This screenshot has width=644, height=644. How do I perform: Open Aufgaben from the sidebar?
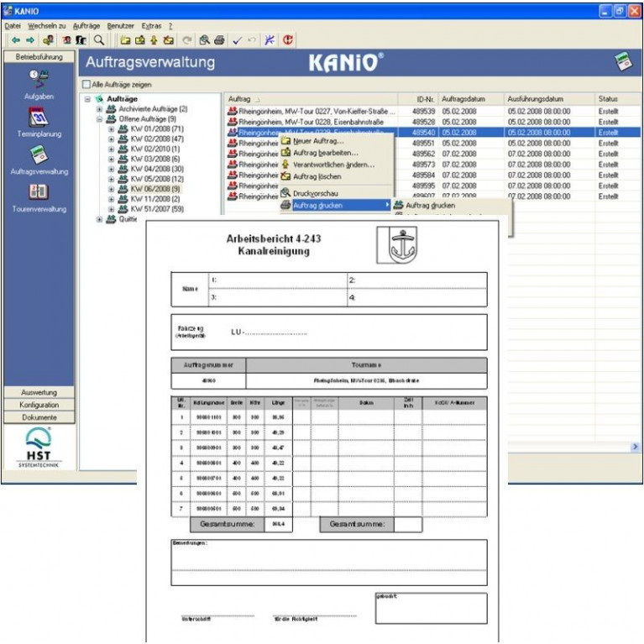[39, 85]
